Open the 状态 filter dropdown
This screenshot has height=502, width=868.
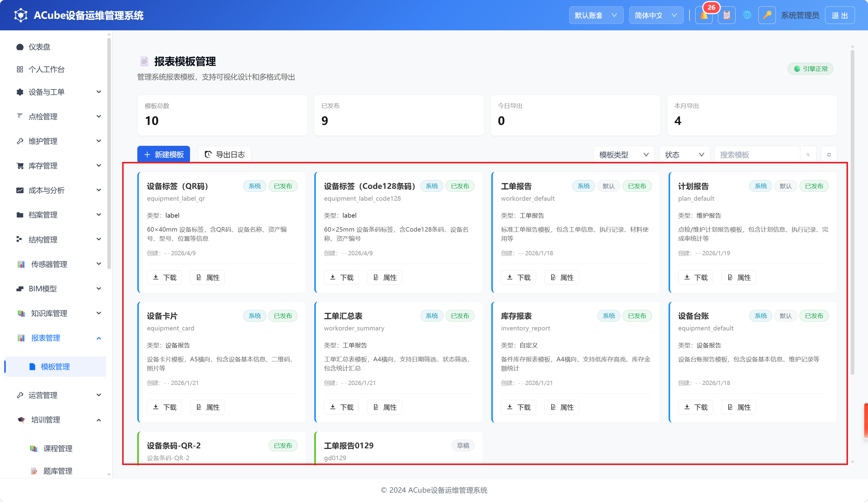pyautogui.click(x=684, y=155)
